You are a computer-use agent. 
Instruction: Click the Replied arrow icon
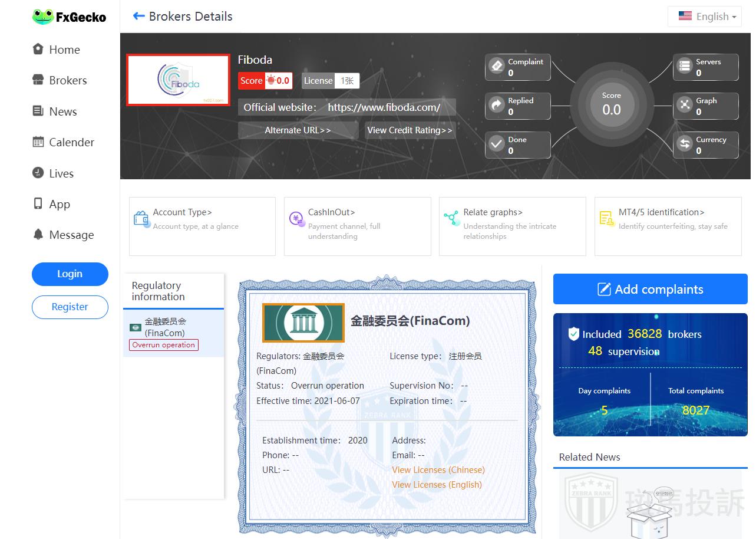point(497,106)
